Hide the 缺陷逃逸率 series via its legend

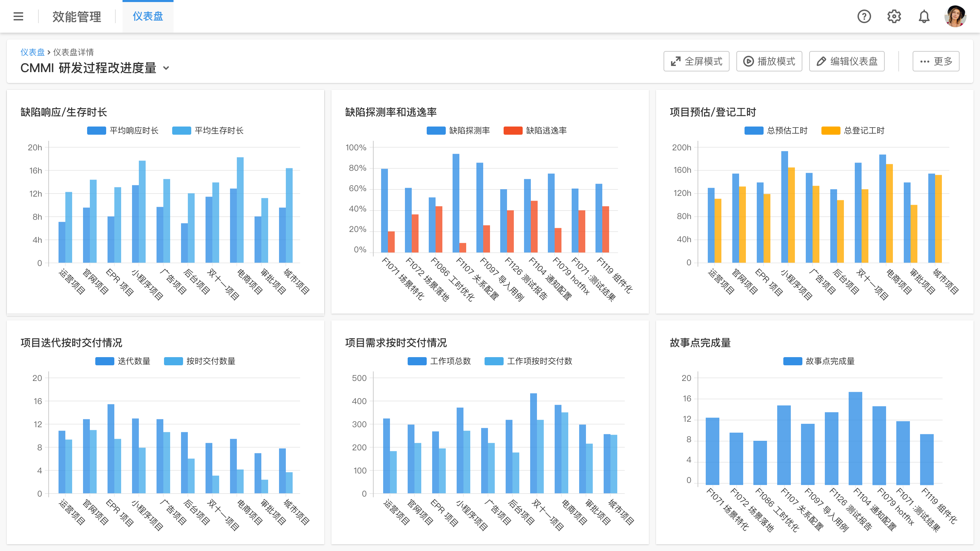[x=536, y=130]
